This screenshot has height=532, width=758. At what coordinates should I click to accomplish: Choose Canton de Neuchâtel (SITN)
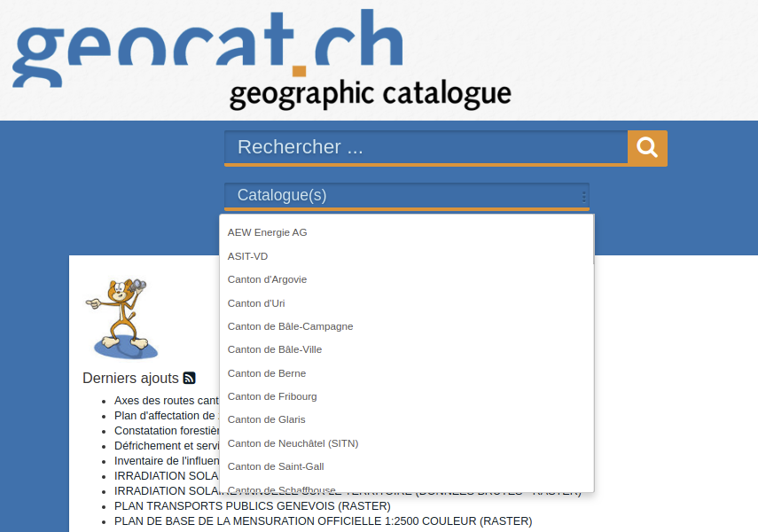293,443
